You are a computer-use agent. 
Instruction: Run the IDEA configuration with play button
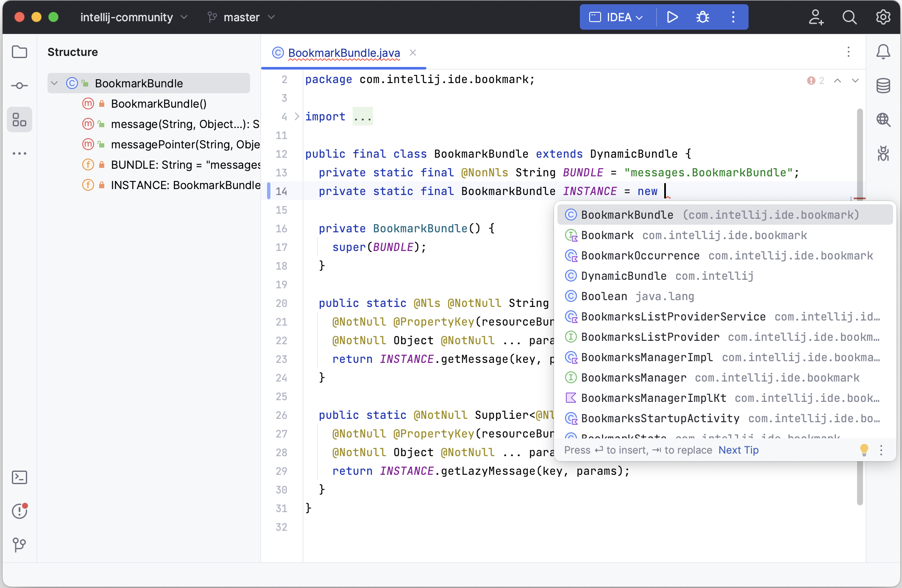tap(672, 17)
